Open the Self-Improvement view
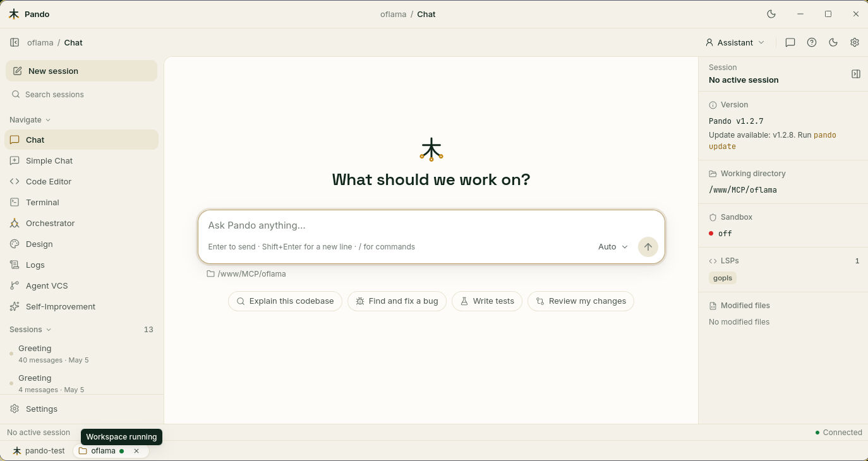Viewport: 868px width, 461px height. pos(81,306)
